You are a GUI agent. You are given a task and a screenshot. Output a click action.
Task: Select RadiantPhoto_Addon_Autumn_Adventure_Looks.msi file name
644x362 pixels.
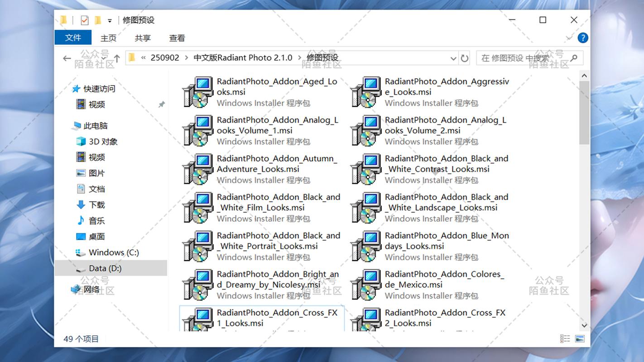277,164
